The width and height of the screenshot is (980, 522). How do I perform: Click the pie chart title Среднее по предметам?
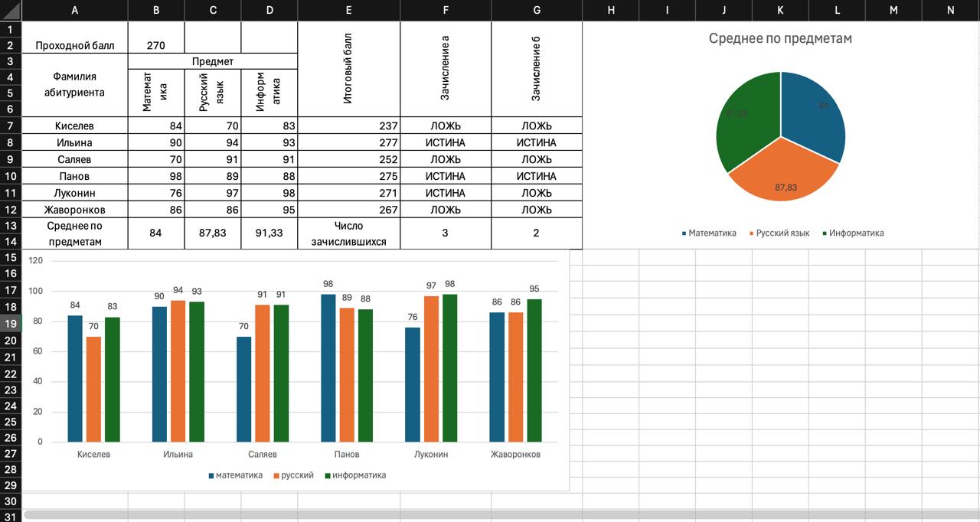tap(779, 38)
